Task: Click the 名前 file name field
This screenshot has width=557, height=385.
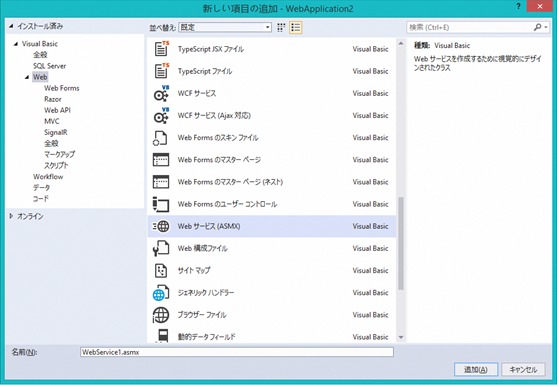Action: pos(237,352)
